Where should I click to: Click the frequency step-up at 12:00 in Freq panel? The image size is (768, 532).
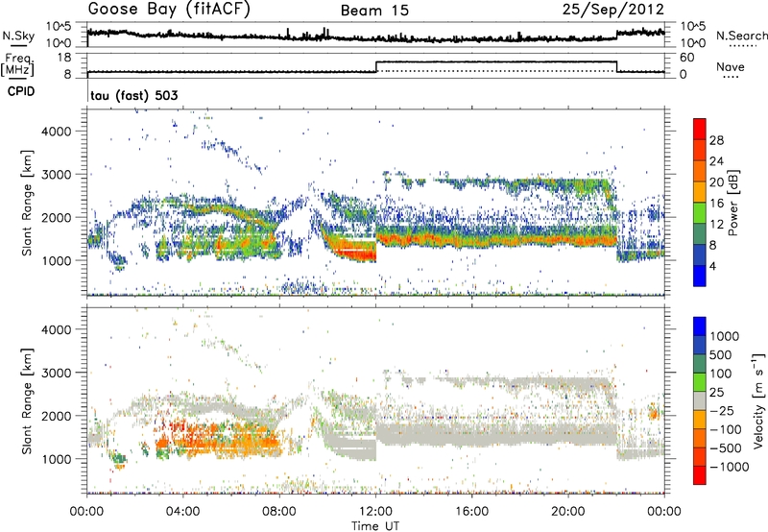[375, 66]
